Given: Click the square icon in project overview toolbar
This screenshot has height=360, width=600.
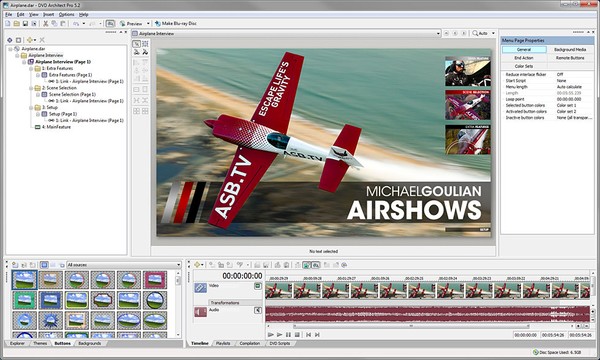Looking at the screenshot, I should (x=18, y=40).
